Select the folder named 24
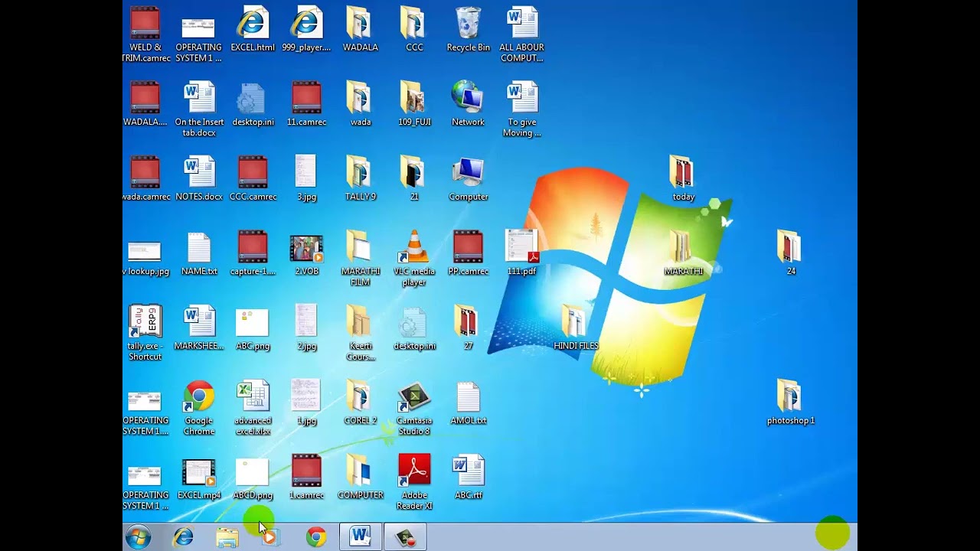This screenshot has width=980, height=551. point(790,253)
